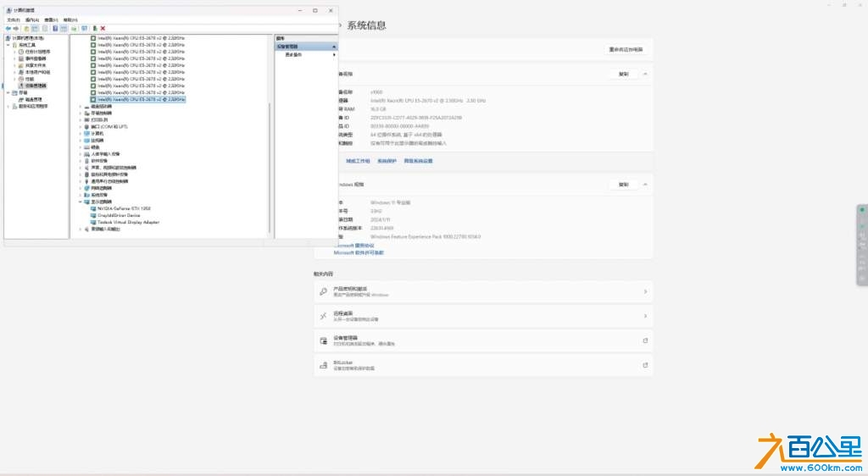The image size is (868, 476).
Task: Click the 任务计划程序 clock icon in left tree
Action: [x=21, y=52]
